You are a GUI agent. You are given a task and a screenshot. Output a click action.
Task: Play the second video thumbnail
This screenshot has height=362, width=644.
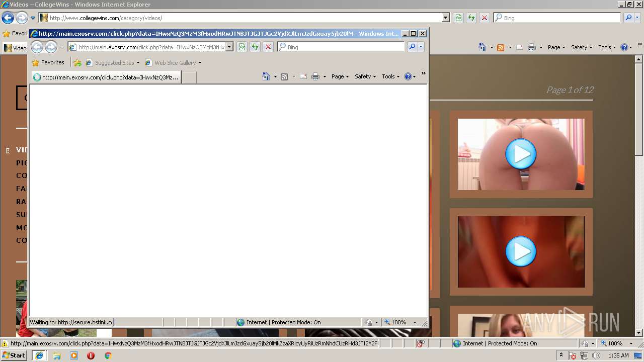point(521,251)
